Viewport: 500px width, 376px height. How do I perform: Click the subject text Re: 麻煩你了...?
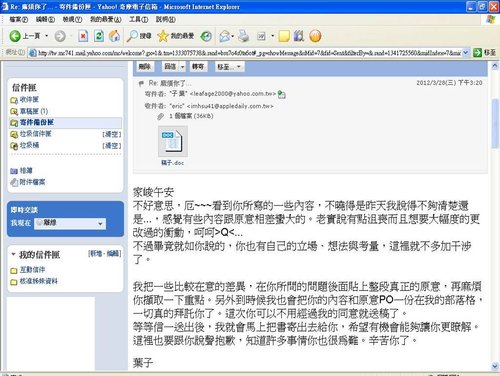coord(170,83)
